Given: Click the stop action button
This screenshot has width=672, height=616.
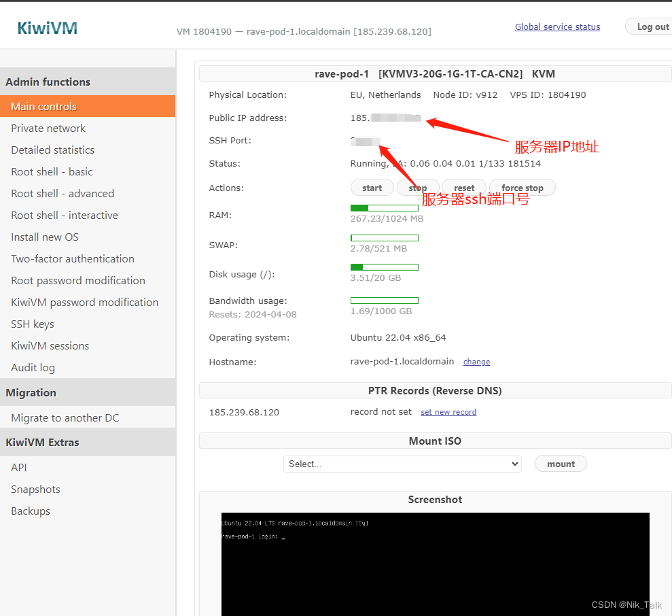Looking at the screenshot, I should coord(418,188).
